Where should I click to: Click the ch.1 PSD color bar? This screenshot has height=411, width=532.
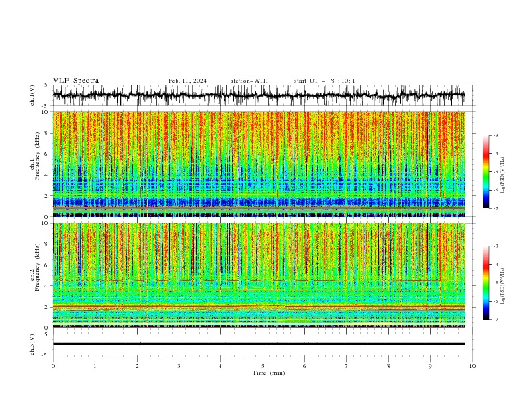click(x=486, y=172)
